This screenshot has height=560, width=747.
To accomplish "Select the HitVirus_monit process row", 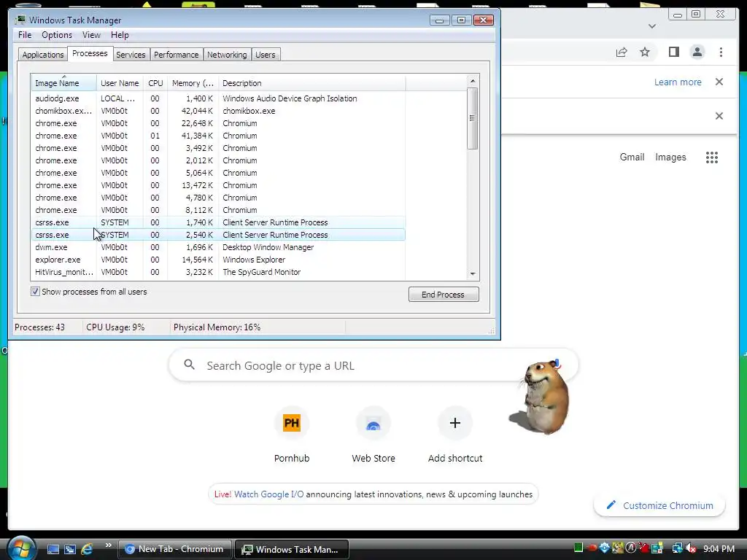I will (x=218, y=272).
